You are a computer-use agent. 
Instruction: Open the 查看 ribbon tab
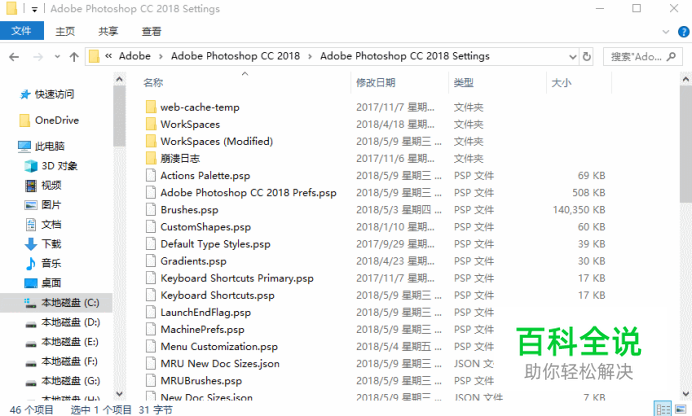coord(151,31)
